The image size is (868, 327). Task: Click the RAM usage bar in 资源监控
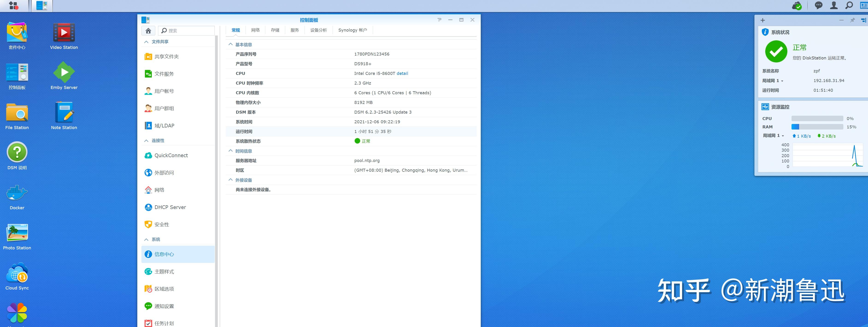(817, 127)
